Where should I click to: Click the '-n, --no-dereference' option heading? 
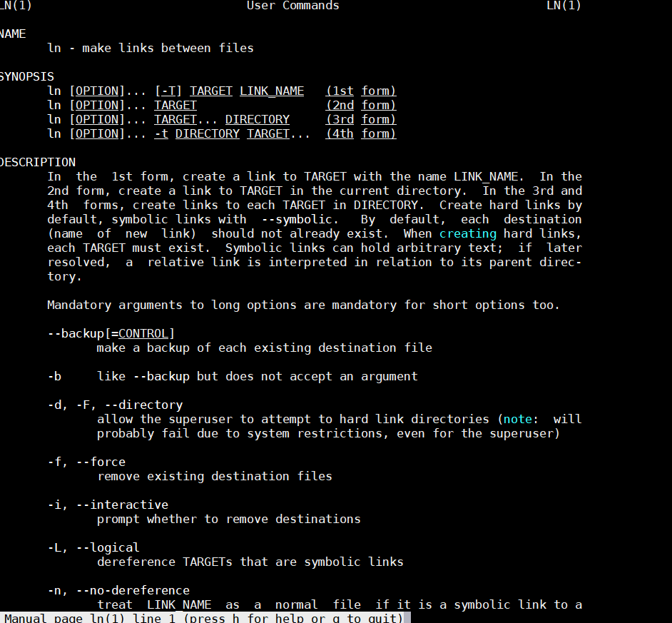pos(118,591)
